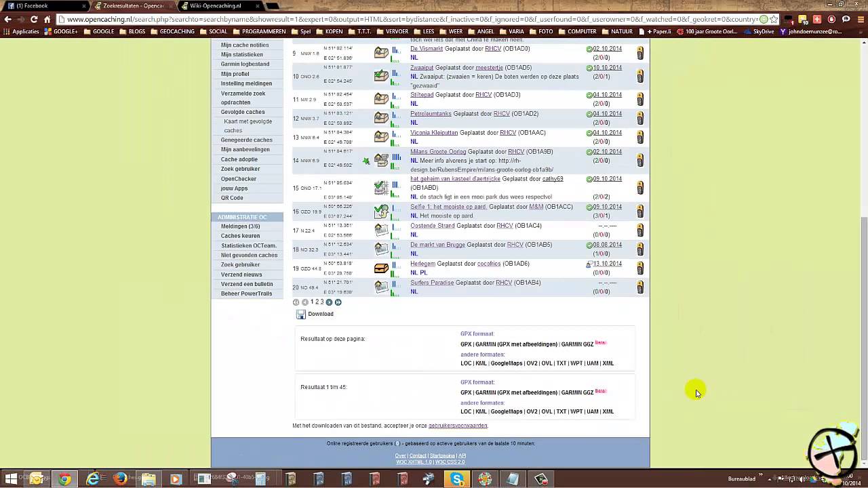This screenshot has height=488, width=868.
Task: Open QR Code in sidebar
Action: [232, 198]
